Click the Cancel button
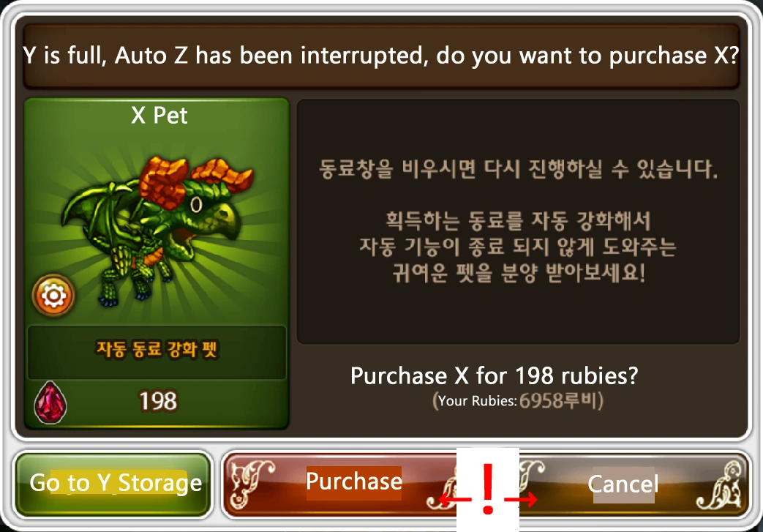This screenshot has width=763, height=532. 623,484
